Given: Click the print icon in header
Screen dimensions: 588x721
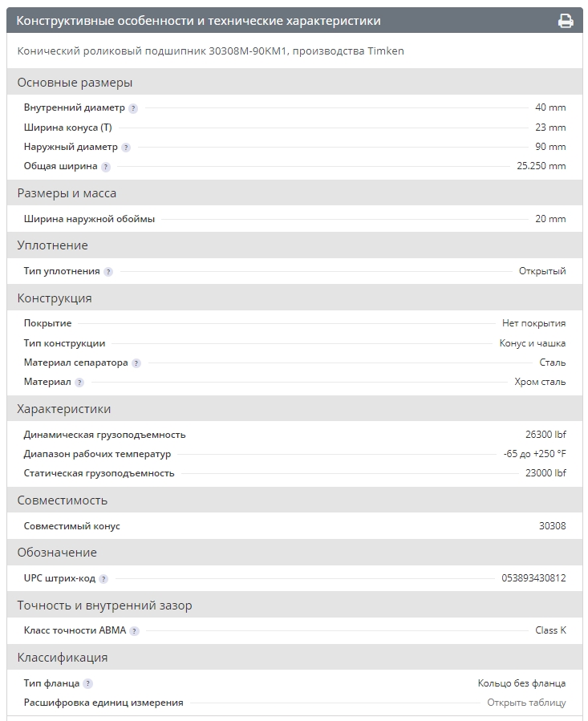Looking at the screenshot, I should [566, 21].
